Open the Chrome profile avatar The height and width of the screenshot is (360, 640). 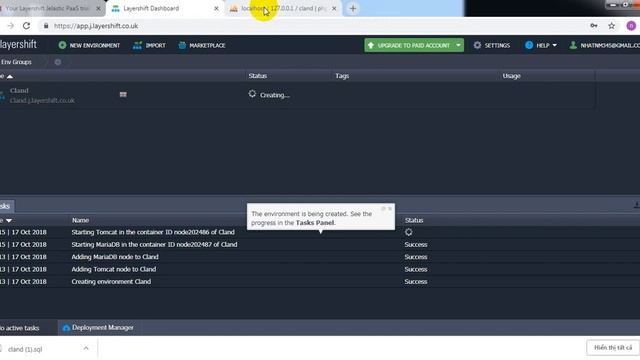pos(631,26)
